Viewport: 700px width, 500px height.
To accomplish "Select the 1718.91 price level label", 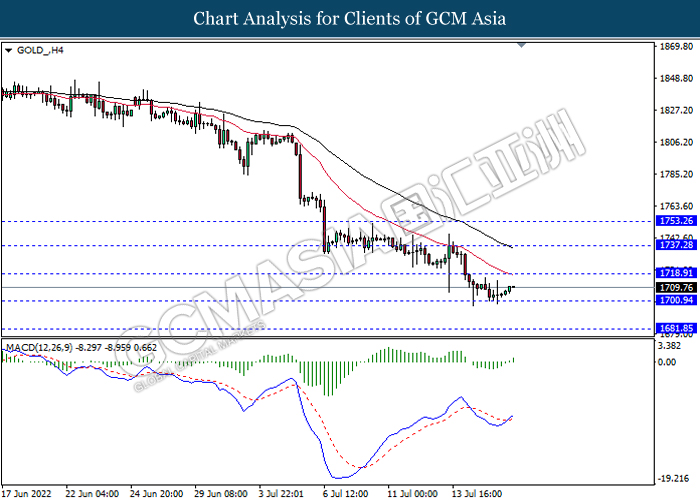I will [x=676, y=273].
